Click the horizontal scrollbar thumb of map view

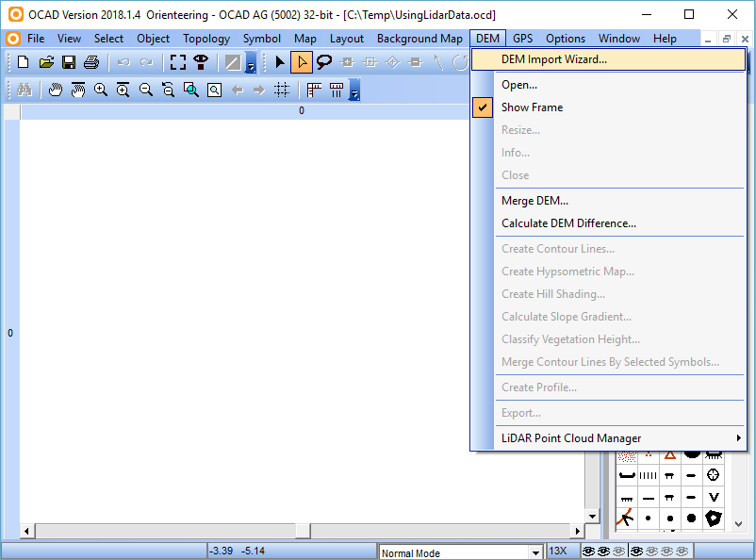tap(303, 531)
